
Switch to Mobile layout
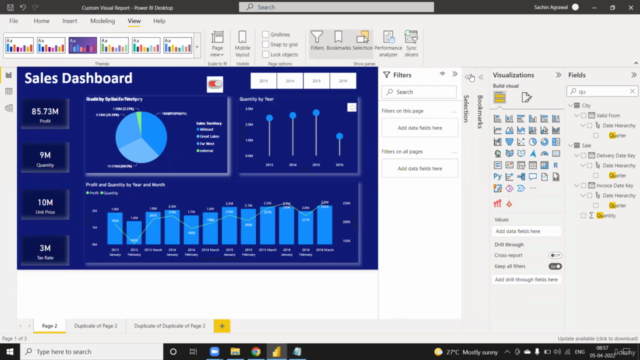point(242,44)
